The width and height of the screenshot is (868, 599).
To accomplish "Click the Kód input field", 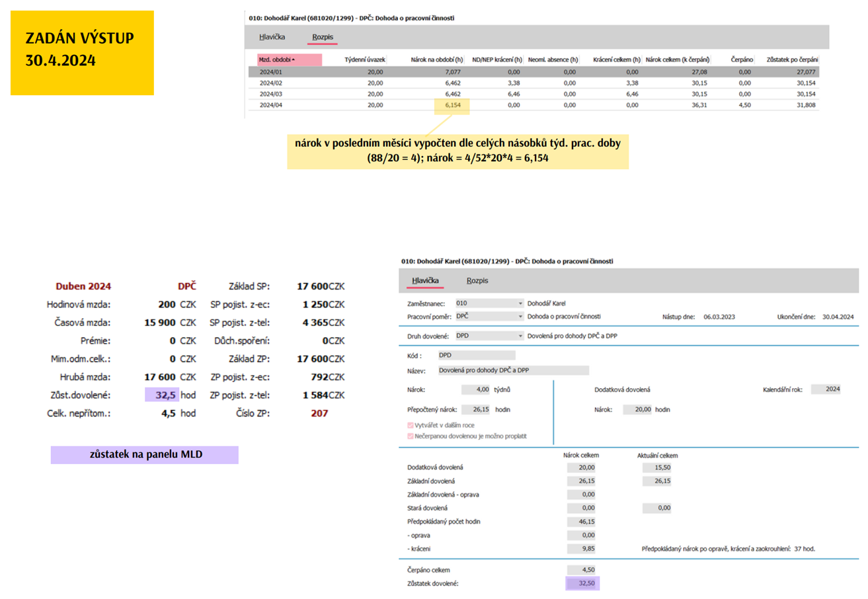I will pyautogui.click(x=479, y=355).
